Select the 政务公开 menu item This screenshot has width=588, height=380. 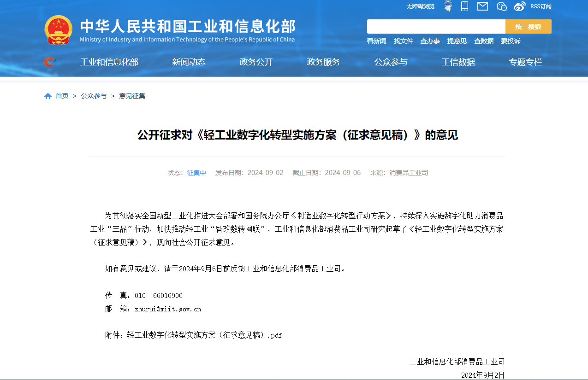(256, 62)
